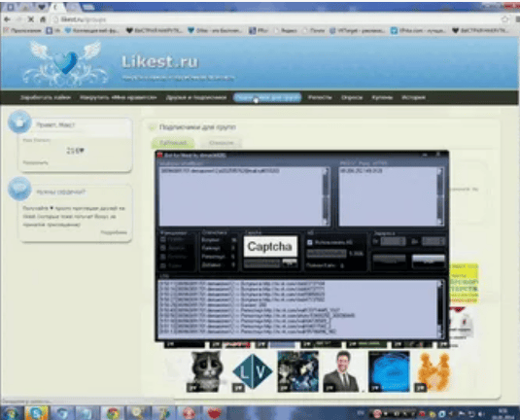The height and width of the screenshot is (420, 520).
Task: Open the dark anime art group thumbnail
Action: (297, 371)
